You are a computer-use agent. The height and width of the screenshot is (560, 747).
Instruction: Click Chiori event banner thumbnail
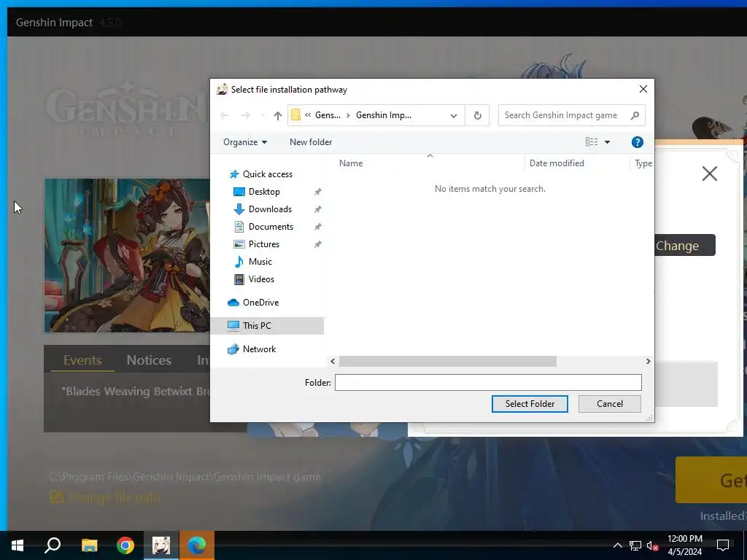(x=127, y=255)
